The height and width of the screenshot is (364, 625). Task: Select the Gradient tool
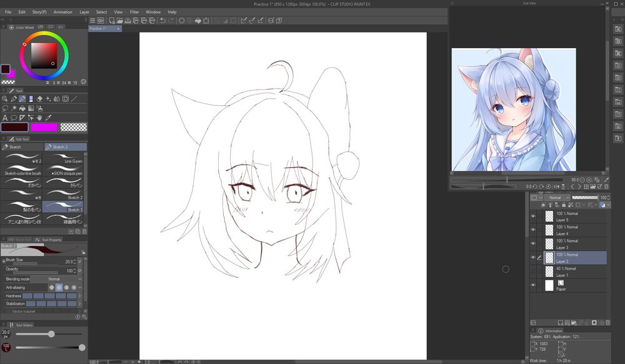(31, 108)
